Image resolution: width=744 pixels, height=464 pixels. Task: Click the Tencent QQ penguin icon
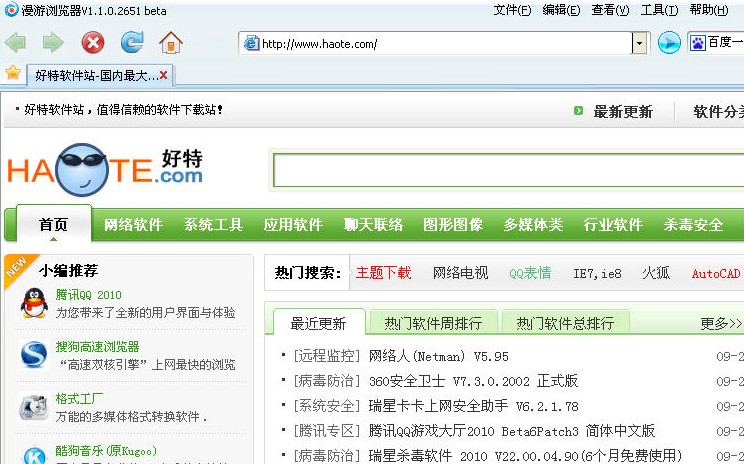pyautogui.click(x=34, y=303)
